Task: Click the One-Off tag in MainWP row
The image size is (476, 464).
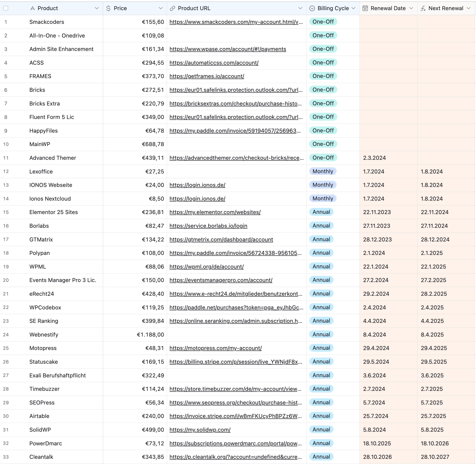Action: (323, 144)
